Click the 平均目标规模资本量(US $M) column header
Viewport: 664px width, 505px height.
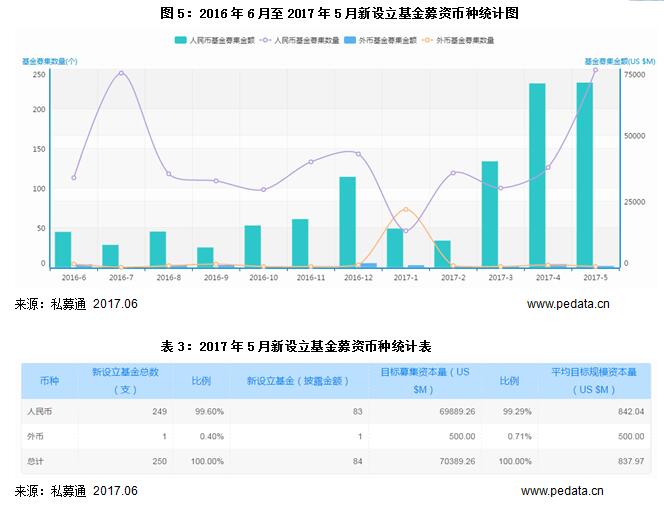pos(594,381)
